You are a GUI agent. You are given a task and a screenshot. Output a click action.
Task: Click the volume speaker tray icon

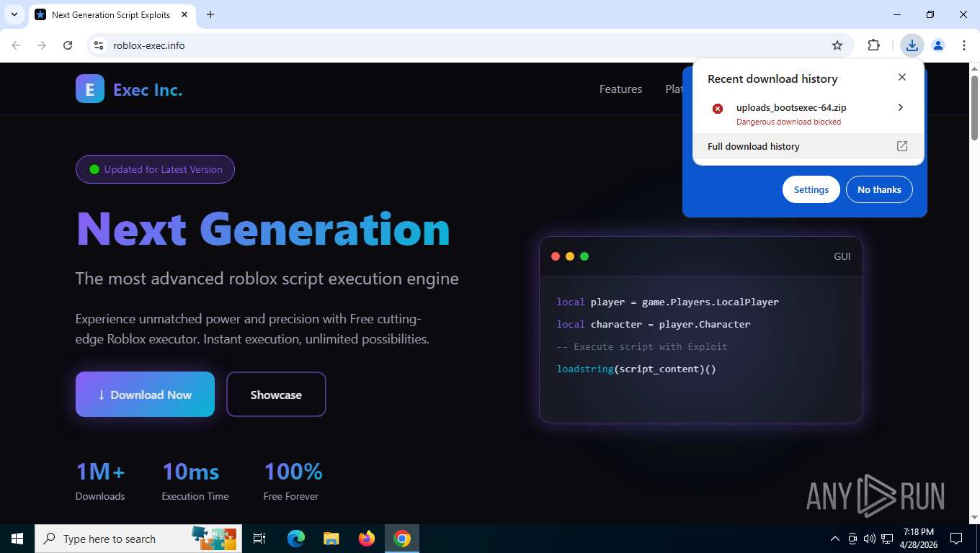point(870,539)
